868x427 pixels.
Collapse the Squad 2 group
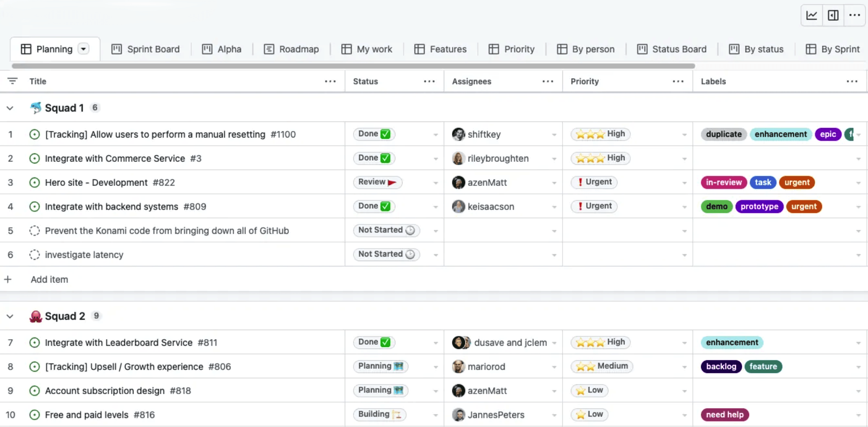(10, 316)
